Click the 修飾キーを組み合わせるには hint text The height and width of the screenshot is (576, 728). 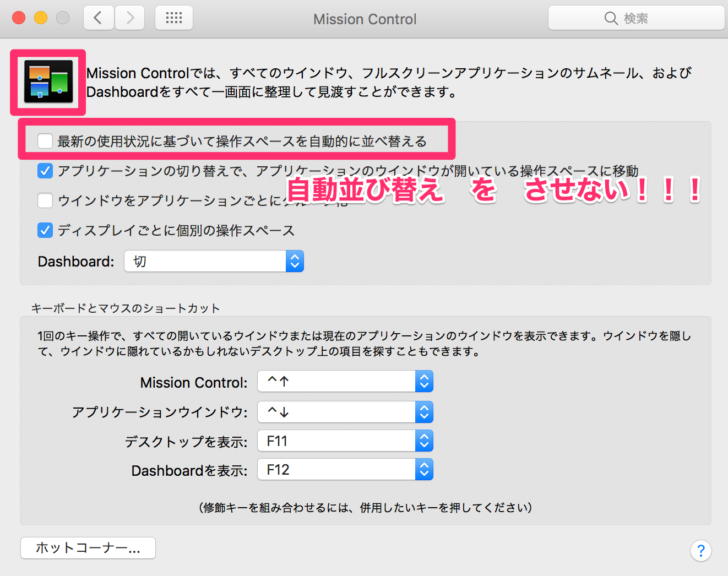coord(365,507)
